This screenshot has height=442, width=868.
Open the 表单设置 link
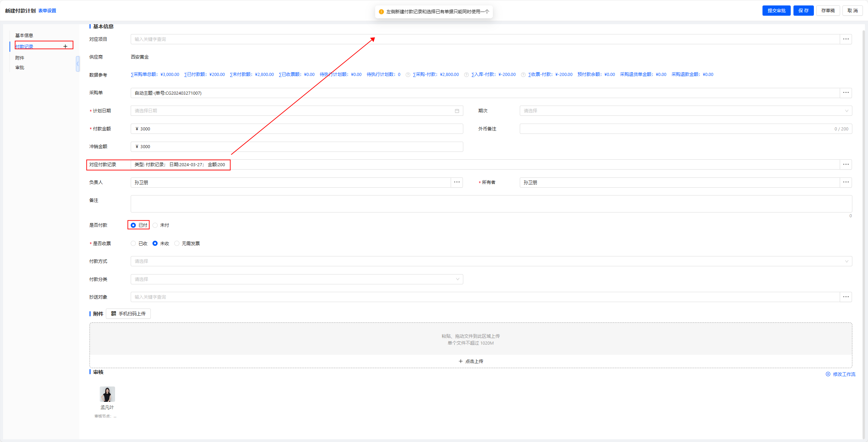(x=47, y=11)
